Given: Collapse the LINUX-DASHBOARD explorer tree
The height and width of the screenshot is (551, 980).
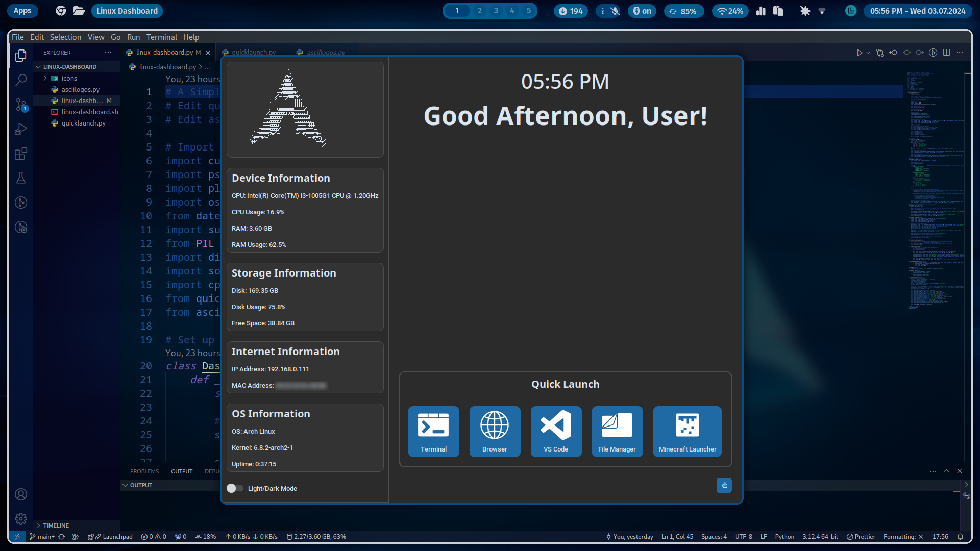Looking at the screenshot, I should pos(38,66).
